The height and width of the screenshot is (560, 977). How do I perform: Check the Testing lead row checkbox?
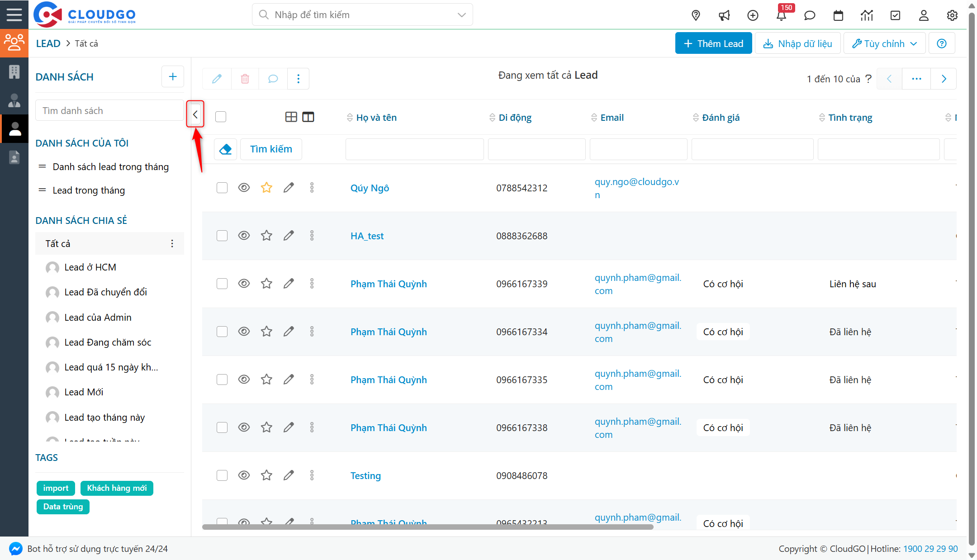[222, 475]
